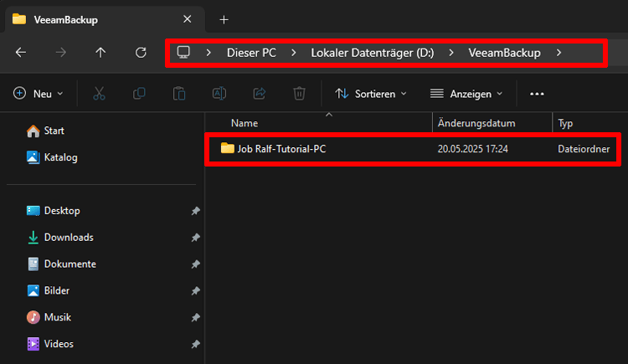The width and height of the screenshot is (628, 364).
Task: Navigate up one folder level
Action: [100, 53]
